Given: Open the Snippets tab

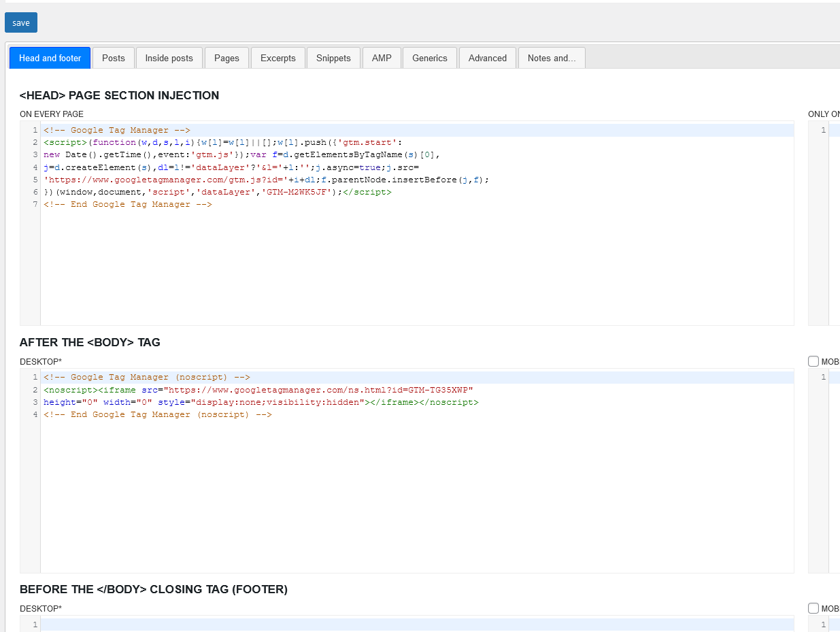Looking at the screenshot, I should pos(333,58).
